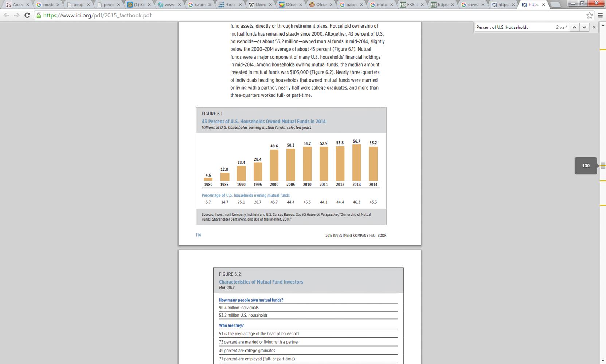
Task: Reload the page with the refresh icon
Action: click(x=27, y=15)
